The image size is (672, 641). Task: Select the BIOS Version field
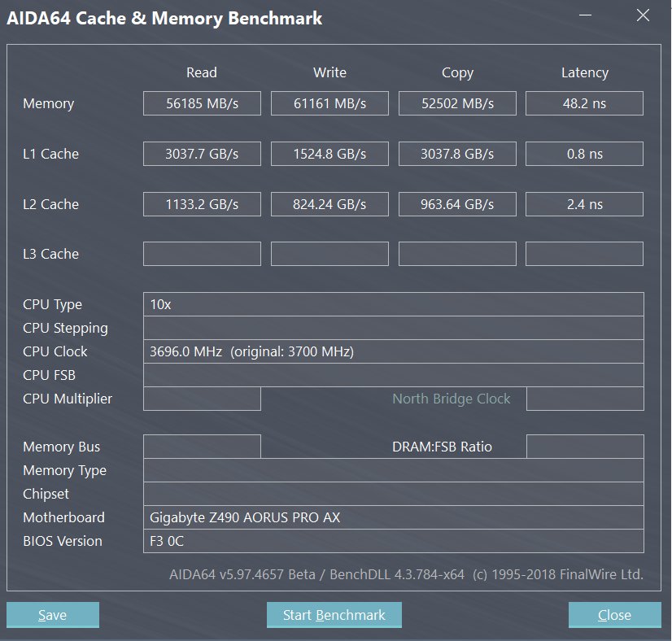click(x=393, y=541)
